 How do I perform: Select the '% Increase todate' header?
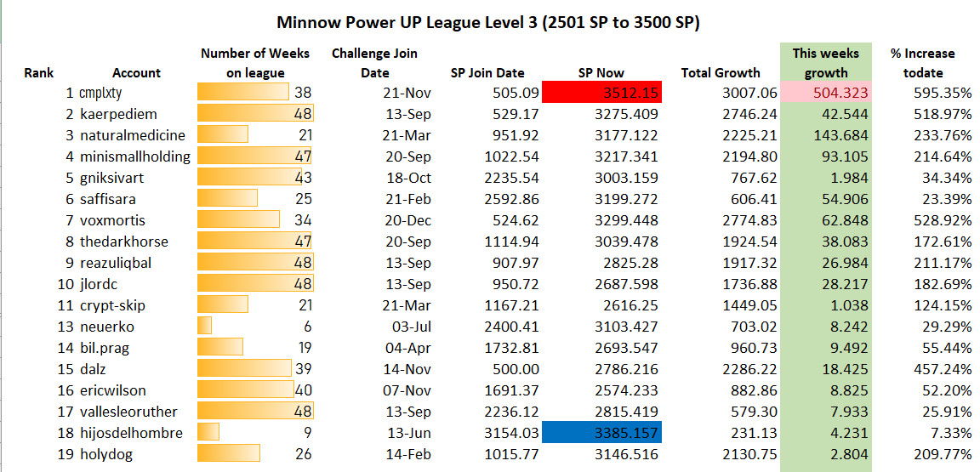click(x=922, y=63)
